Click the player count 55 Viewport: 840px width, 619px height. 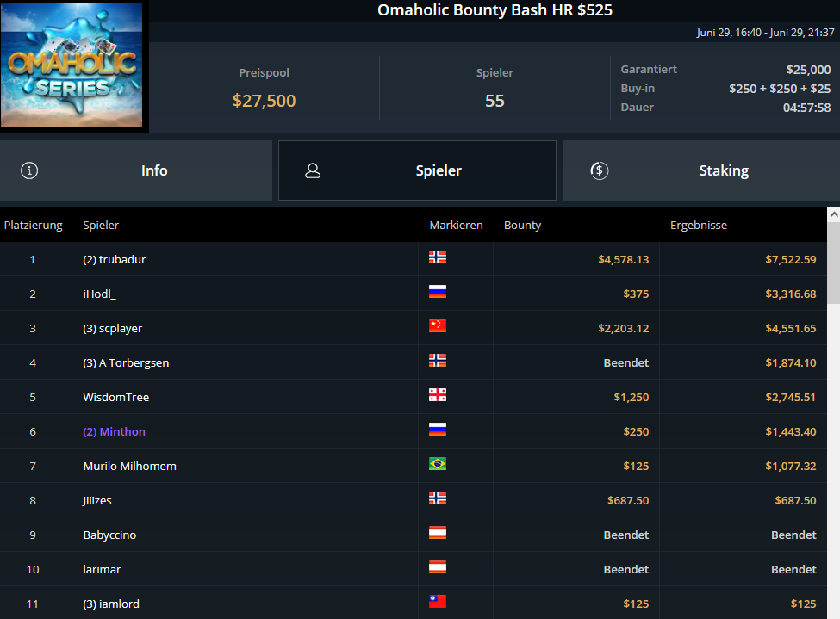(x=495, y=101)
